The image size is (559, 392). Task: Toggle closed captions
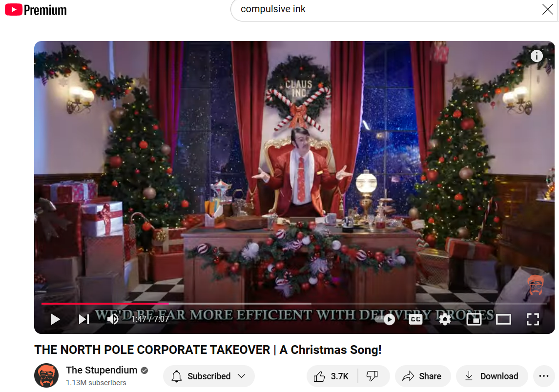click(x=415, y=319)
